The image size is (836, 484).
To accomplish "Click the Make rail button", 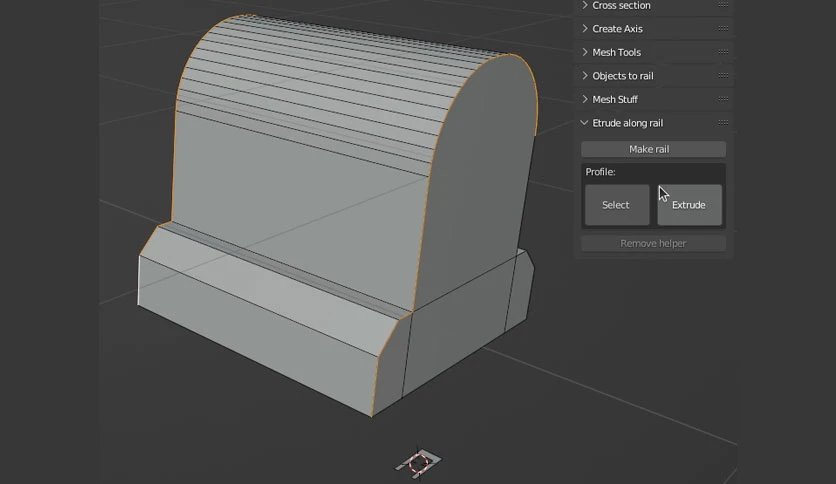I will pyautogui.click(x=653, y=149).
